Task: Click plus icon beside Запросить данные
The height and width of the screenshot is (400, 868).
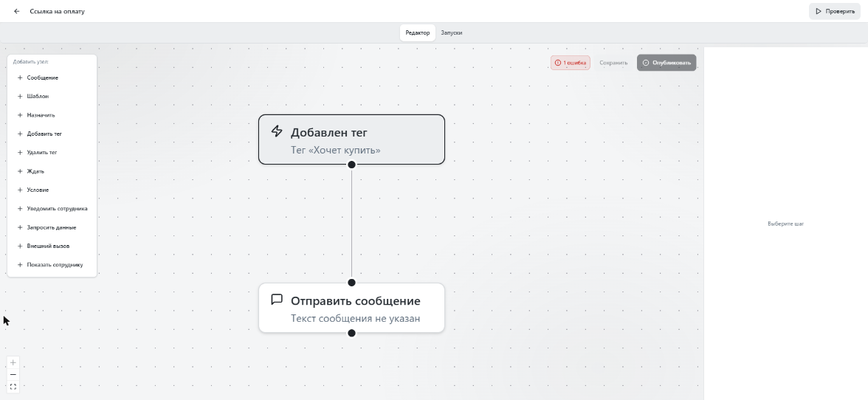Action: tap(20, 227)
